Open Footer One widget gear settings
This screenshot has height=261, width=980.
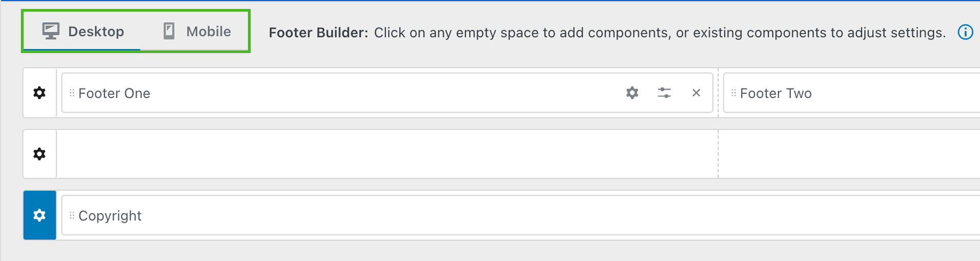coord(632,93)
